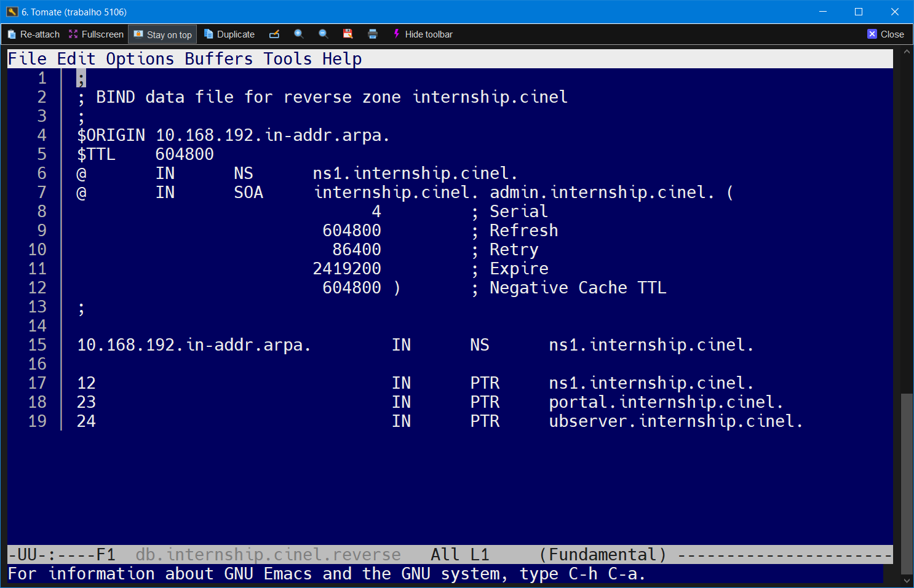Maximize the Tomate window
This screenshot has width=914, height=588.
point(859,12)
